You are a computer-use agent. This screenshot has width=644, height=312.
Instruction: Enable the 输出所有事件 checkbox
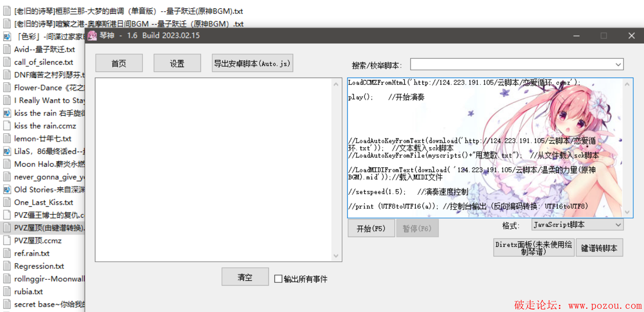[278, 279]
